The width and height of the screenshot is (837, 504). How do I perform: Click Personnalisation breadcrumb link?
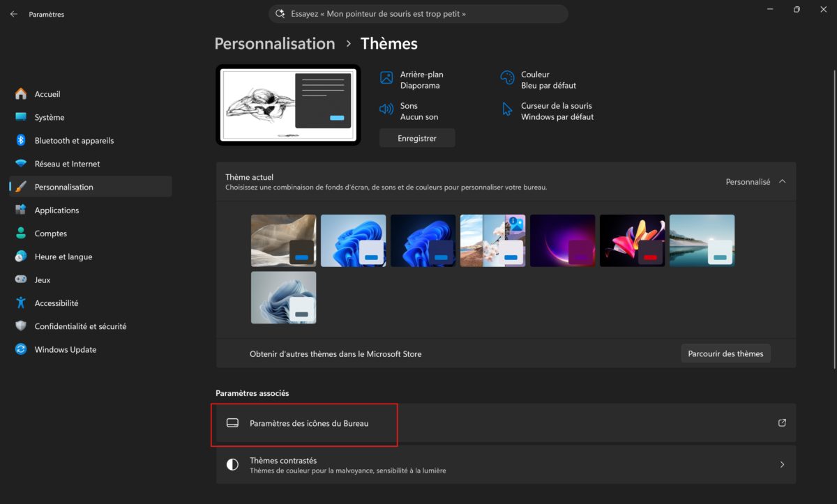coord(275,43)
